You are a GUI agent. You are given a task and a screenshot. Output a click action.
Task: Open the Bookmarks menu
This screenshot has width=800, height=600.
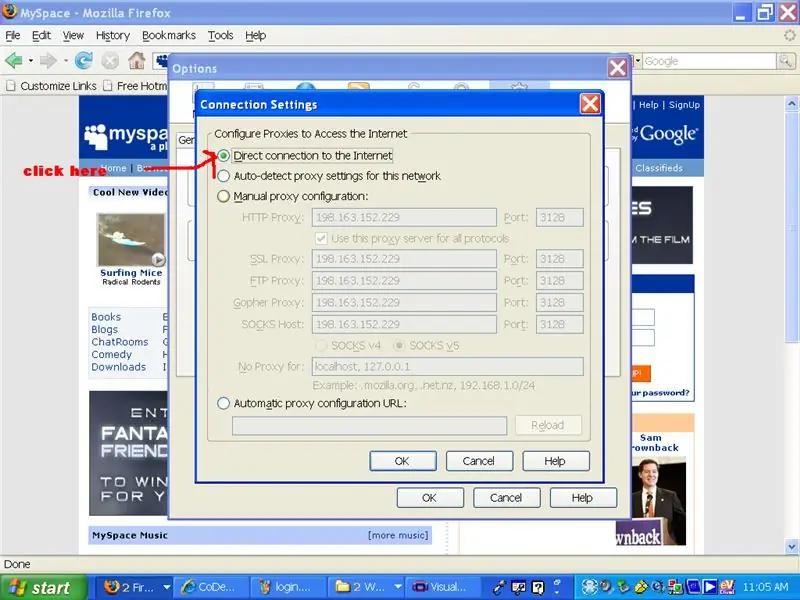coord(169,35)
